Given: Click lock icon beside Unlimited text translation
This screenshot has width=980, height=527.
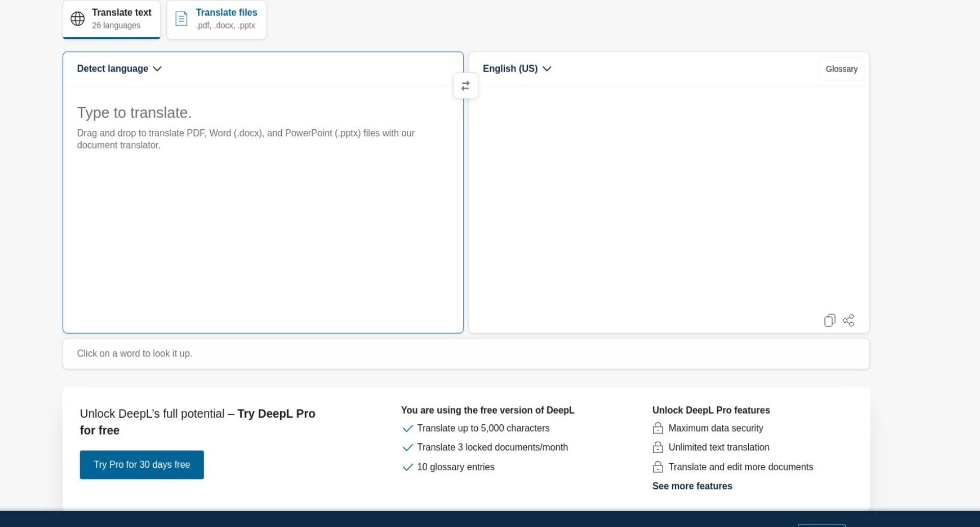Looking at the screenshot, I should (x=658, y=447).
